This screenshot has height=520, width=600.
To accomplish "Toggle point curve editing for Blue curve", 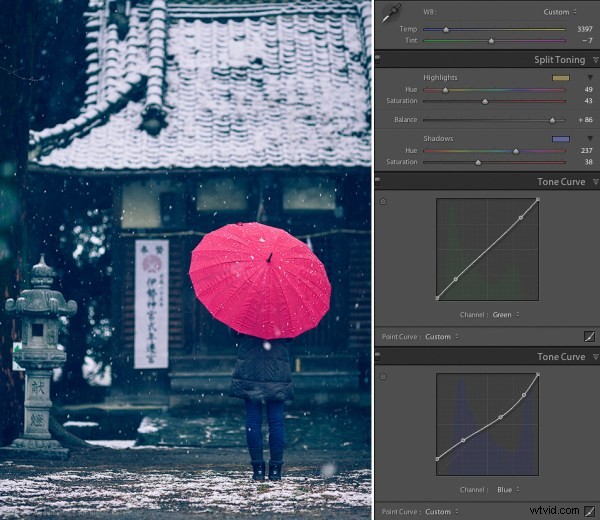I will click(589, 511).
